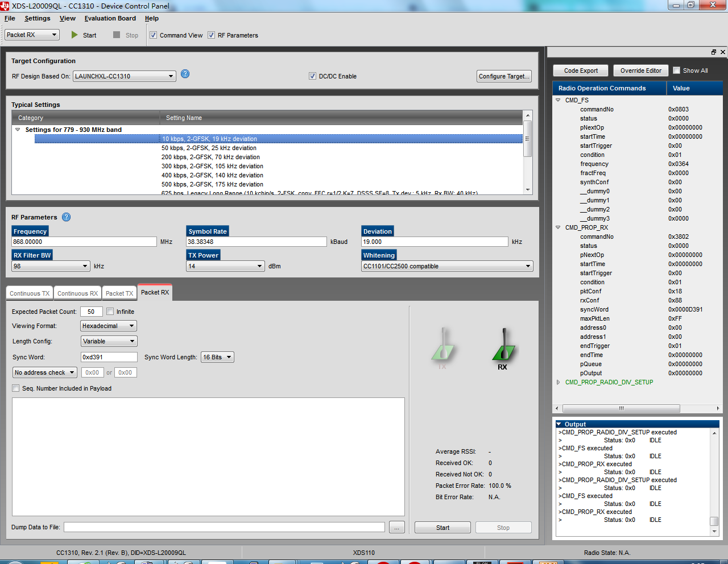Toggle the RF Parameters checkbox
The height and width of the screenshot is (564, 728).
tap(211, 35)
